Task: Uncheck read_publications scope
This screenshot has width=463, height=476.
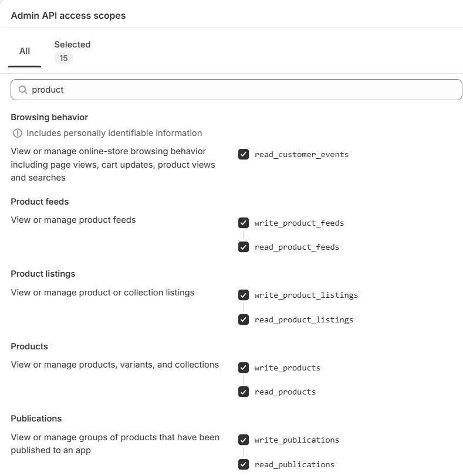Action: coord(244,464)
